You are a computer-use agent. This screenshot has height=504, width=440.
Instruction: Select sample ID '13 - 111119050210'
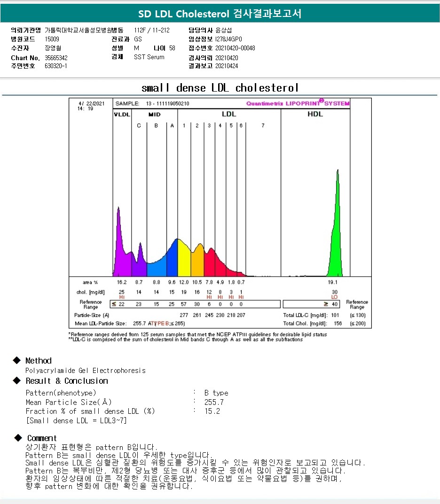pos(167,103)
